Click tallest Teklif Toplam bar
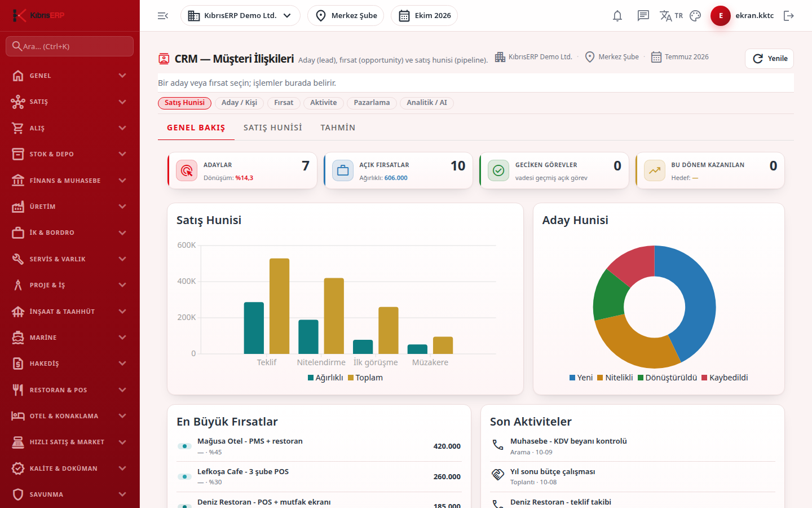The height and width of the screenshot is (508, 812). (x=280, y=306)
